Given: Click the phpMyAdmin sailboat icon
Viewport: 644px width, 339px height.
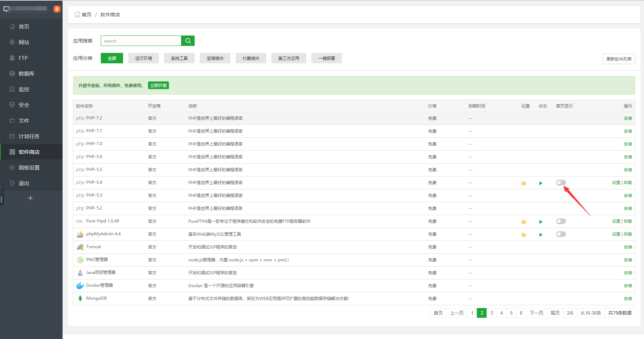Looking at the screenshot, I should pyautogui.click(x=80, y=234).
